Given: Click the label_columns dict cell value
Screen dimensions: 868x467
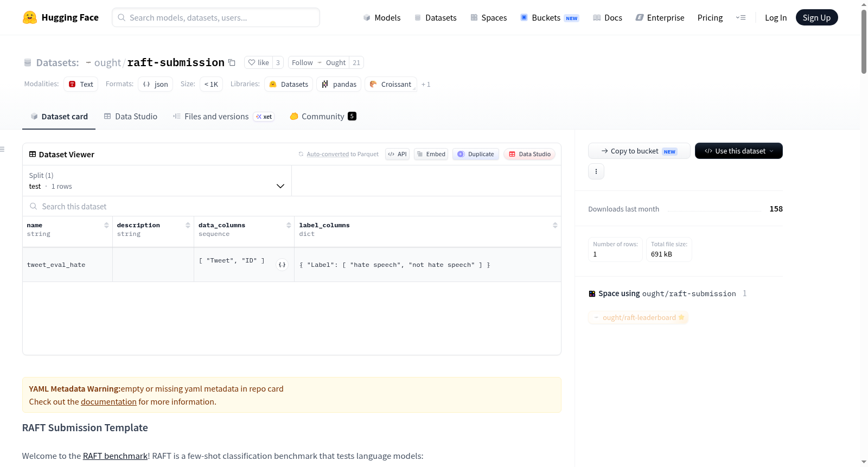Looking at the screenshot, I should coord(394,265).
